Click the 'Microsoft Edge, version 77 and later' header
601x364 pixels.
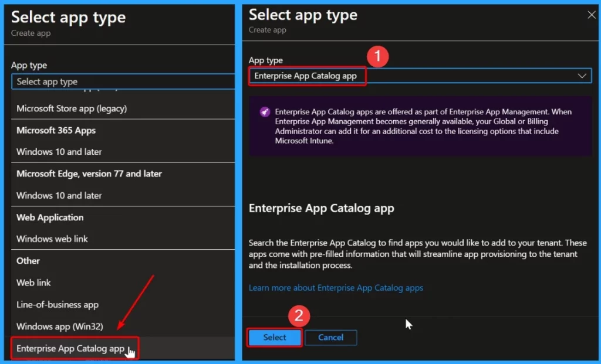click(x=89, y=174)
